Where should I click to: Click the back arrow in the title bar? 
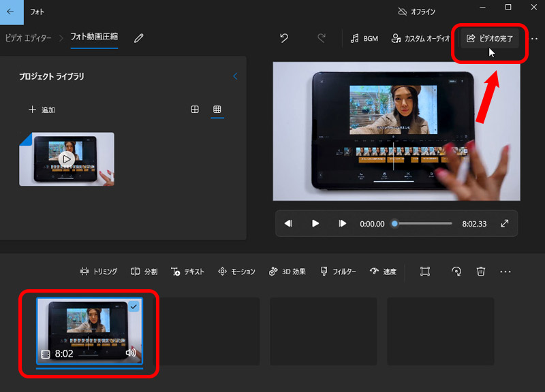10,12
